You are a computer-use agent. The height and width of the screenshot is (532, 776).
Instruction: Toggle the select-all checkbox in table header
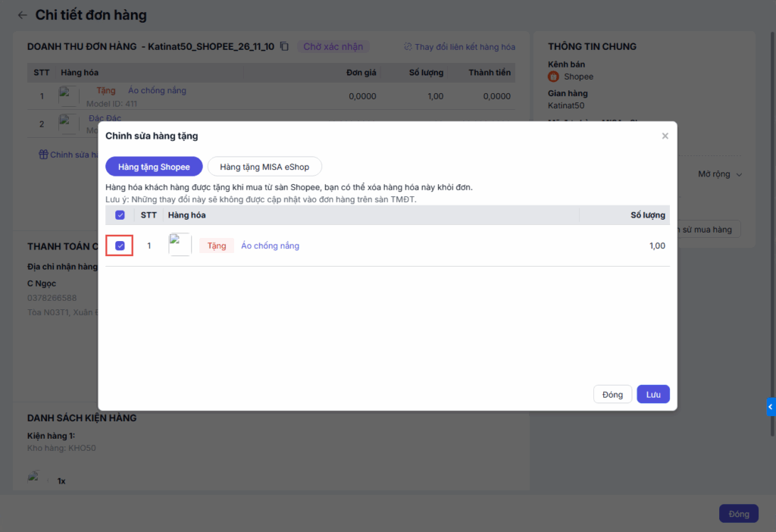click(x=120, y=215)
